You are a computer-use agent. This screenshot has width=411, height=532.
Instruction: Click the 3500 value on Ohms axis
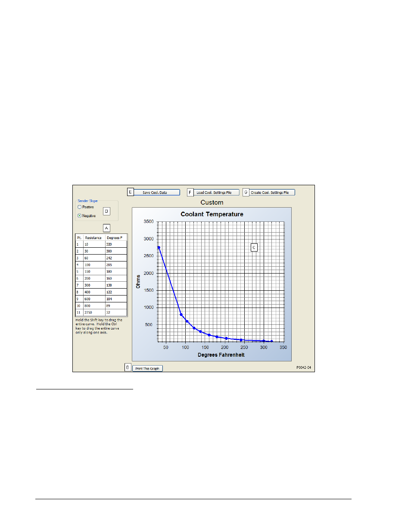149,221
